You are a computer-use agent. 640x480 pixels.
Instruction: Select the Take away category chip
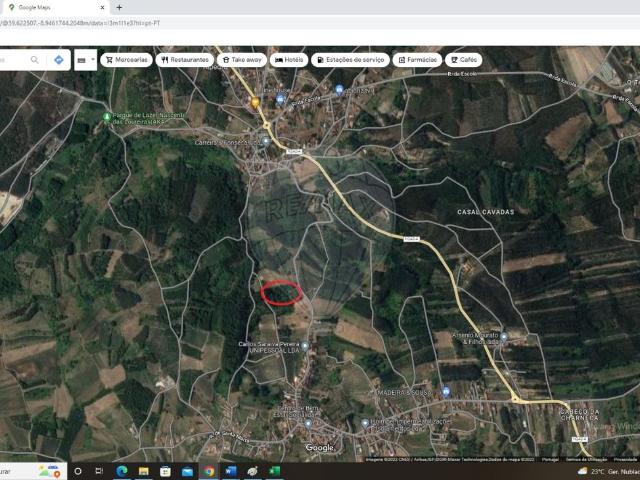(x=243, y=60)
